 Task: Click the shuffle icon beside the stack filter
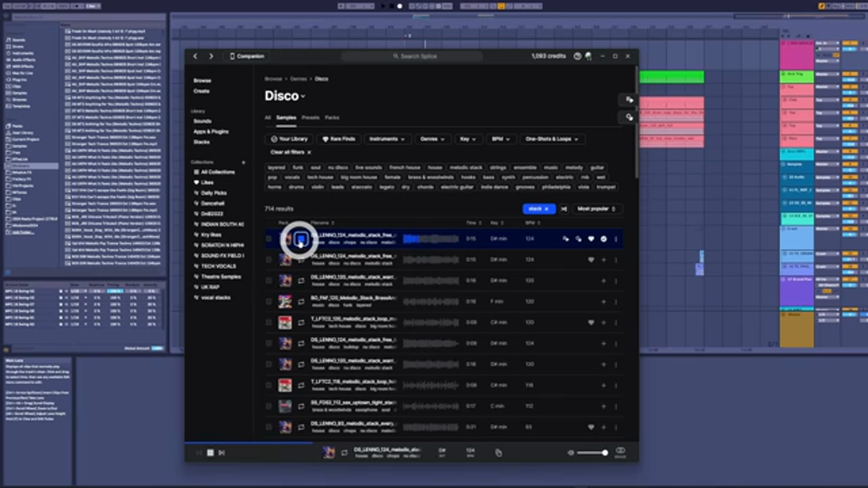tap(564, 209)
